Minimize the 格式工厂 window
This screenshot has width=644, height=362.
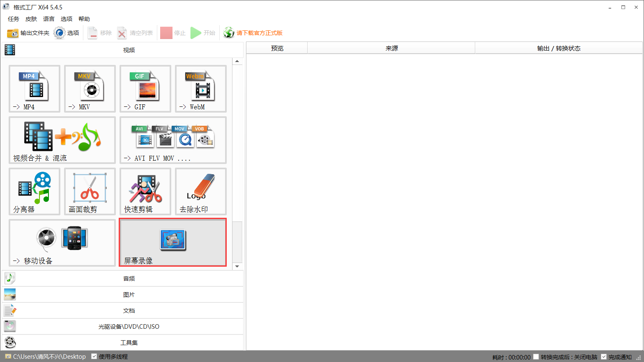point(610,7)
